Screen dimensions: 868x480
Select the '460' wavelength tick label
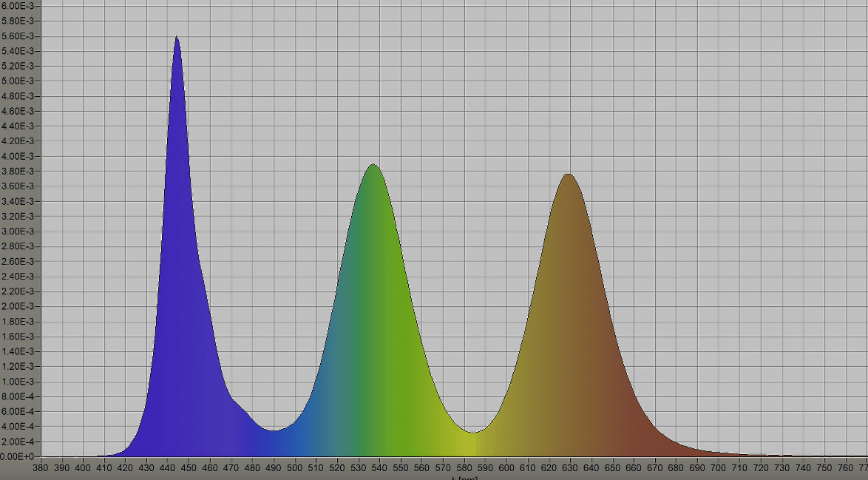point(210,468)
